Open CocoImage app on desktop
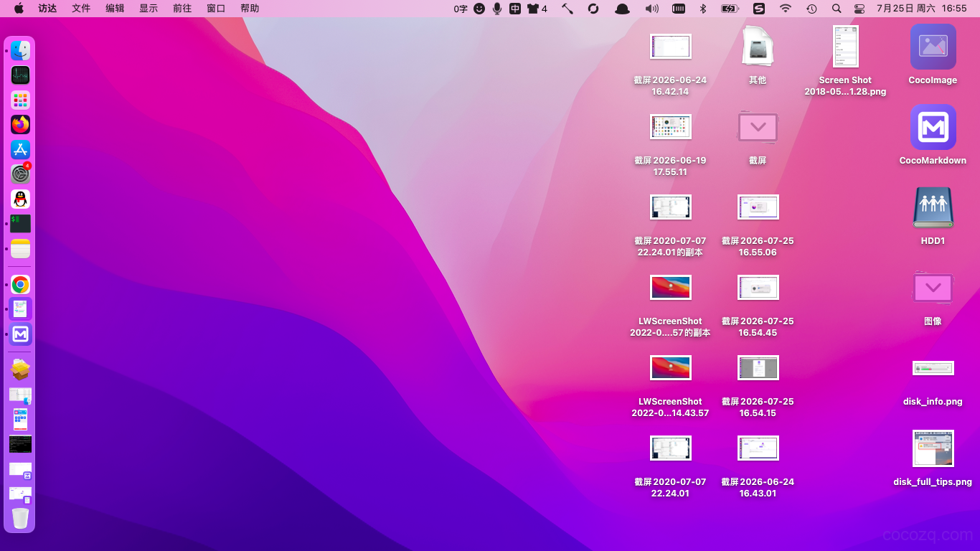Viewport: 980px width, 551px height. (x=933, y=47)
